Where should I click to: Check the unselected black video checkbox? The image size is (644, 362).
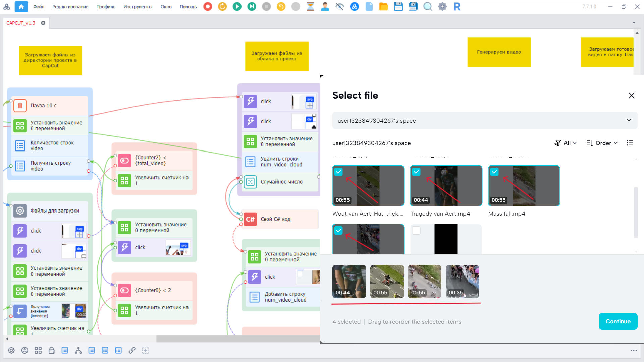pos(416,231)
